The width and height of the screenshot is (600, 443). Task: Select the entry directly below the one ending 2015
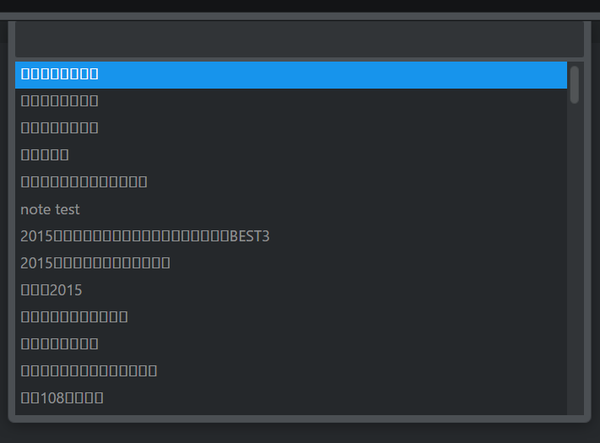point(291,317)
